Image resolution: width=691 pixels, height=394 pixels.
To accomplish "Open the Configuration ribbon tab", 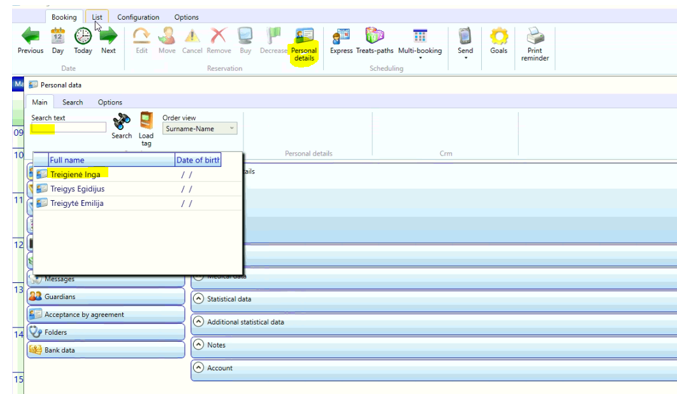I will coord(138,17).
